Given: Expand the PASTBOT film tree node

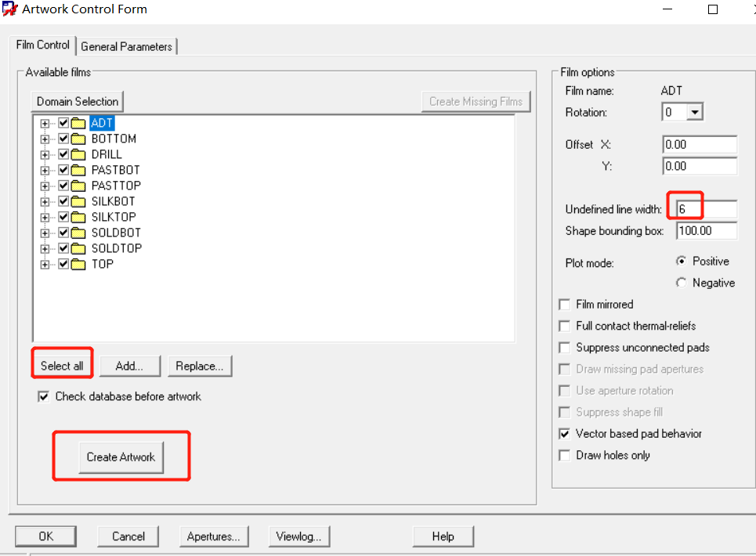Looking at the screenshot, I should [45, 171].
